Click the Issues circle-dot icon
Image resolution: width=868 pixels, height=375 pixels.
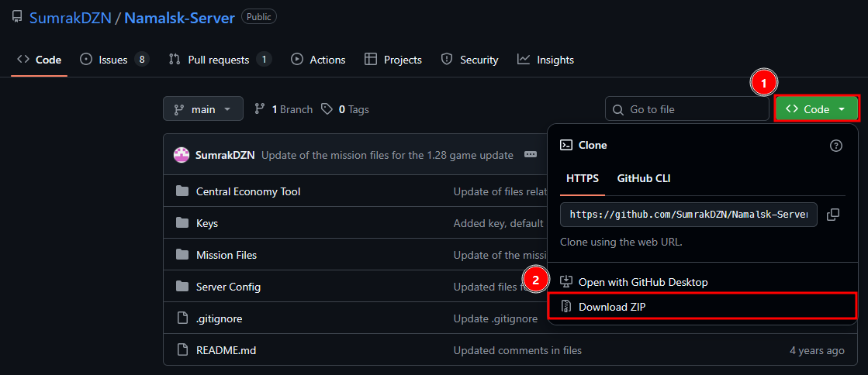point(86,59)
